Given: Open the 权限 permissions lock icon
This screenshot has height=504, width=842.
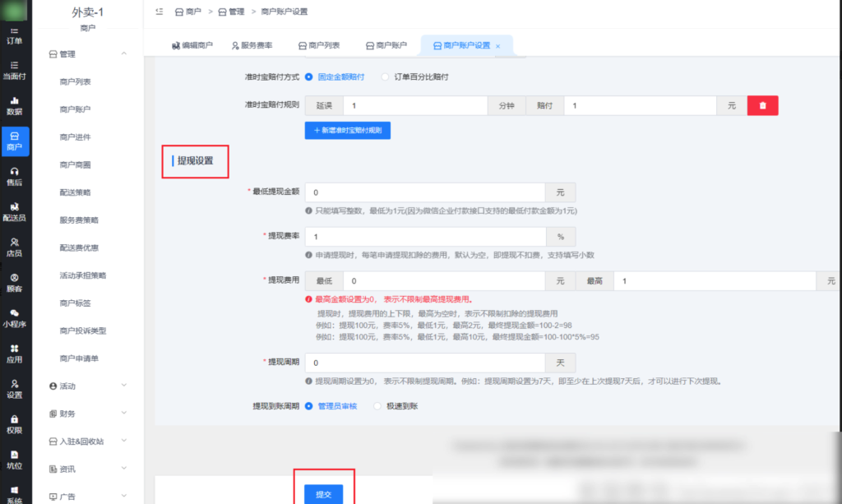Looking at the screenshot, I should 15,423.
